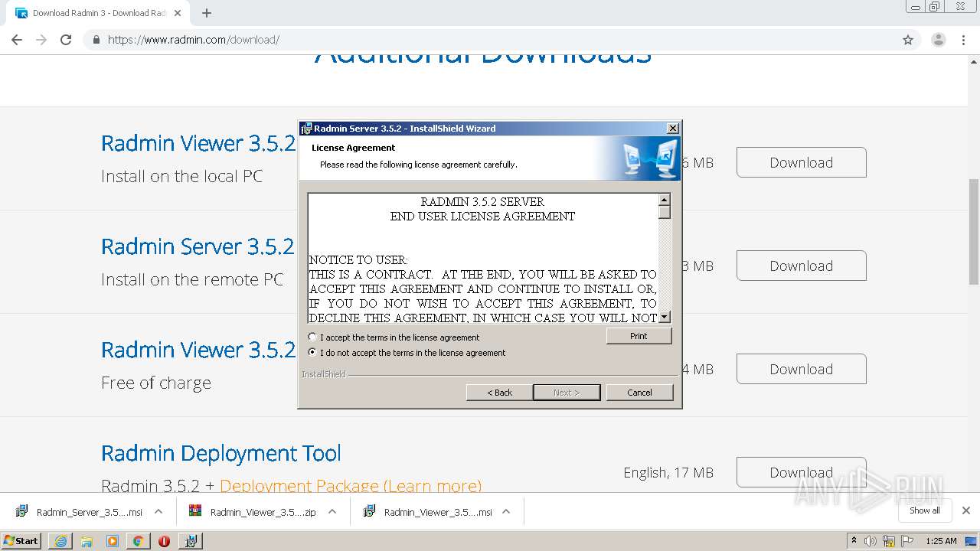Open the Action Center flag tray icon
Screen dimensions: 980x551
coord(907,541)
